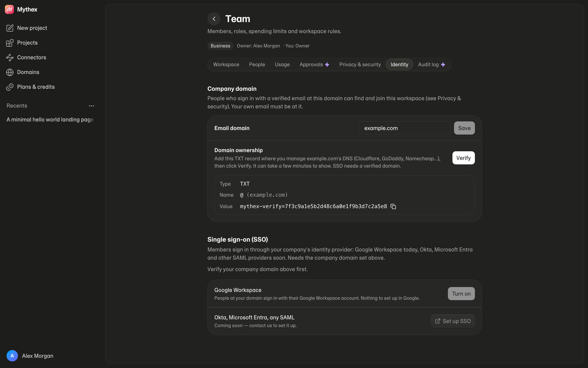Image resolution: width=588 pixels, height=368 pixels.
Task: Select the Identity tab
Action: coord(399,64)
